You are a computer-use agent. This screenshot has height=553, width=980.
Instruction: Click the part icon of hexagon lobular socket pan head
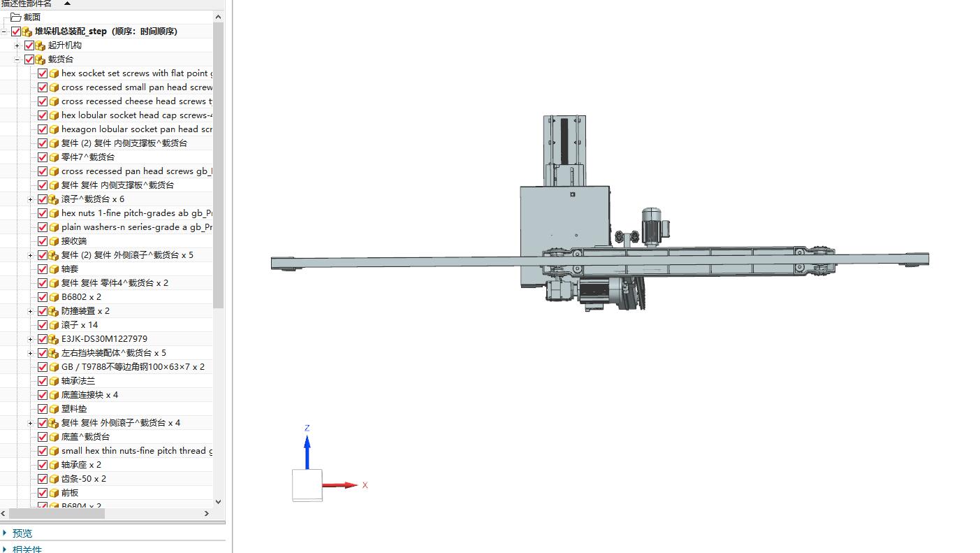pos(54,129)
